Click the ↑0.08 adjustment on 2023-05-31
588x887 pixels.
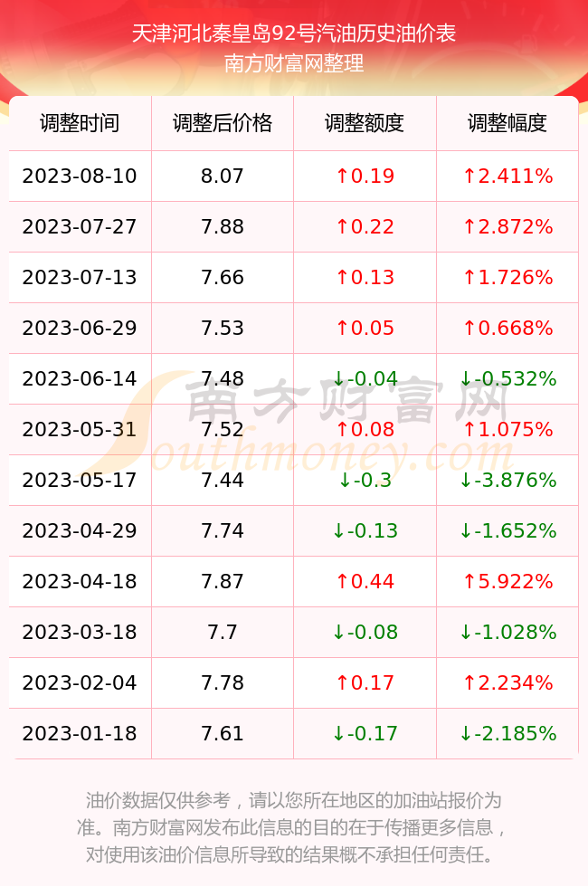(365, 429)
